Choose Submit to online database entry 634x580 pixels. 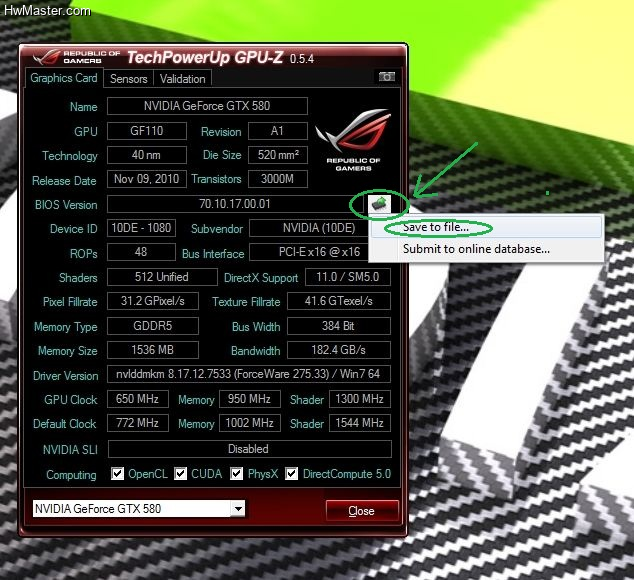pyautogui.click(x=487, y=249)
